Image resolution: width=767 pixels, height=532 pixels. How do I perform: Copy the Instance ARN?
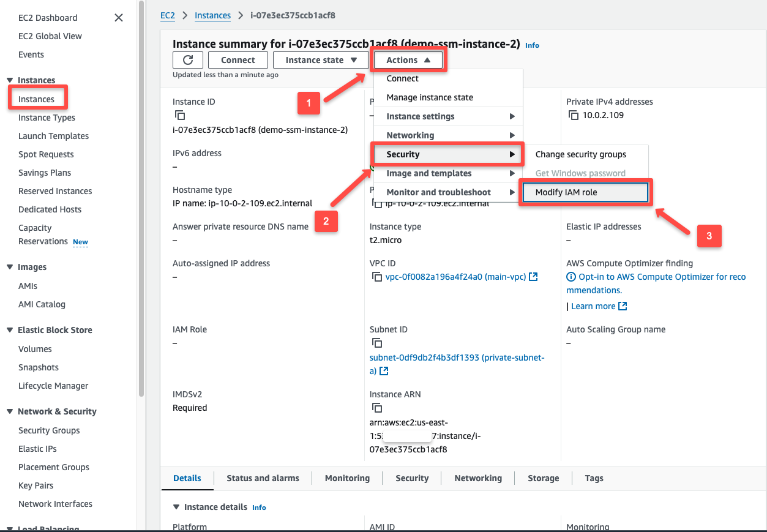click(377, 407)
